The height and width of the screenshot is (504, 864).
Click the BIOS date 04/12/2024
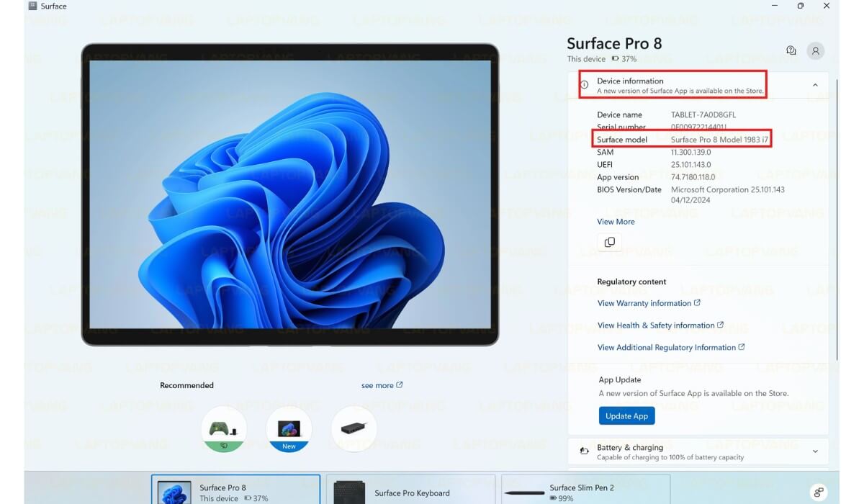[690, 200]
